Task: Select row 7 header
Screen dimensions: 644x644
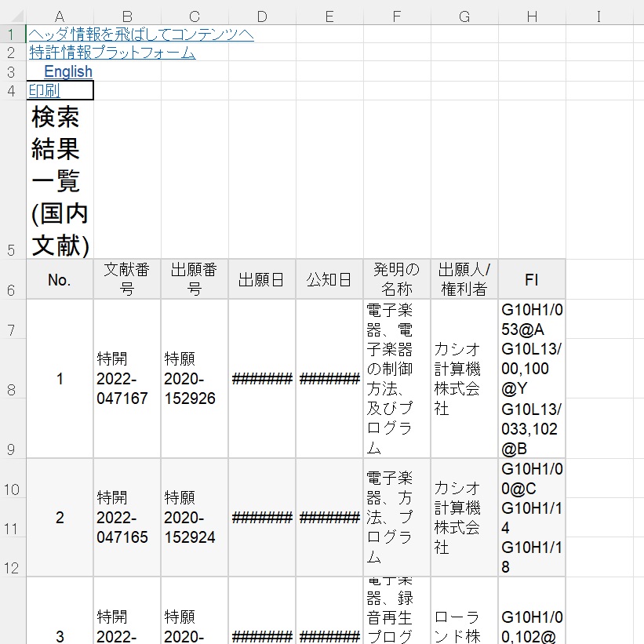Action: click(13, 319)
